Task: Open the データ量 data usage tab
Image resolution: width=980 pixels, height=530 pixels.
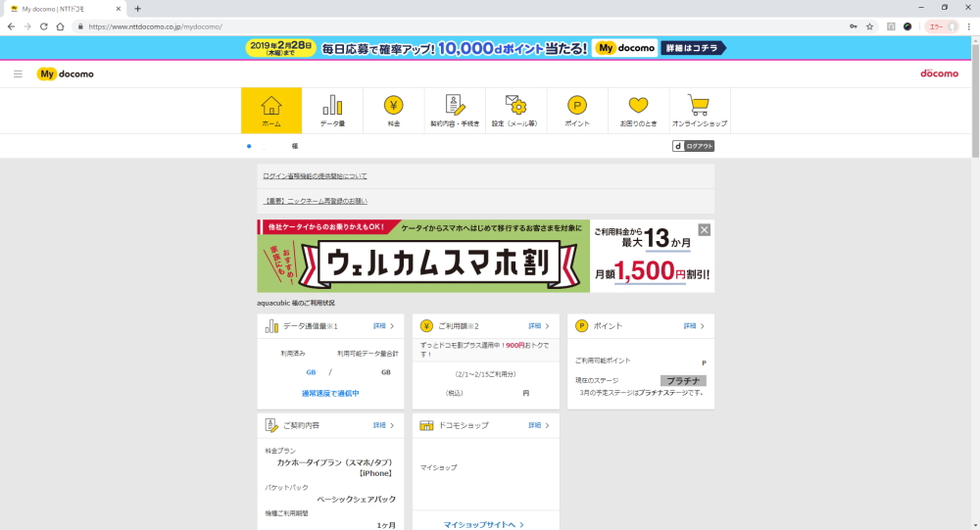Action: point(332,111)
